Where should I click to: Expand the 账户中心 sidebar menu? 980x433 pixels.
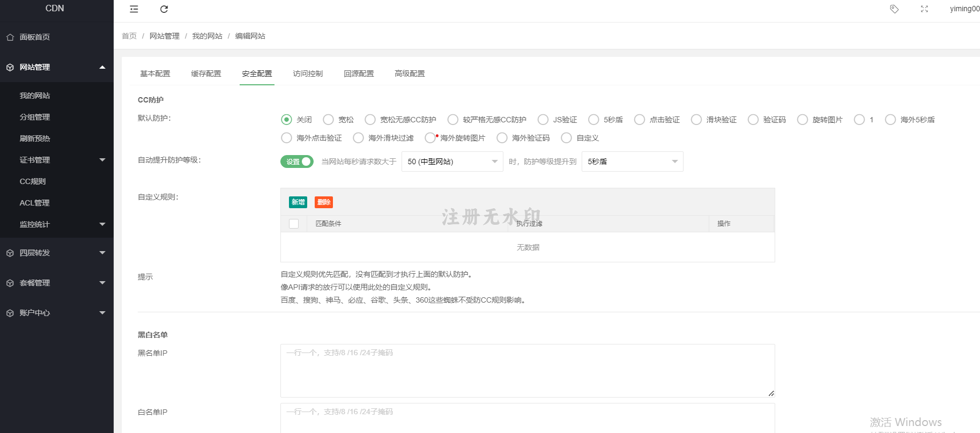point(102,313)
